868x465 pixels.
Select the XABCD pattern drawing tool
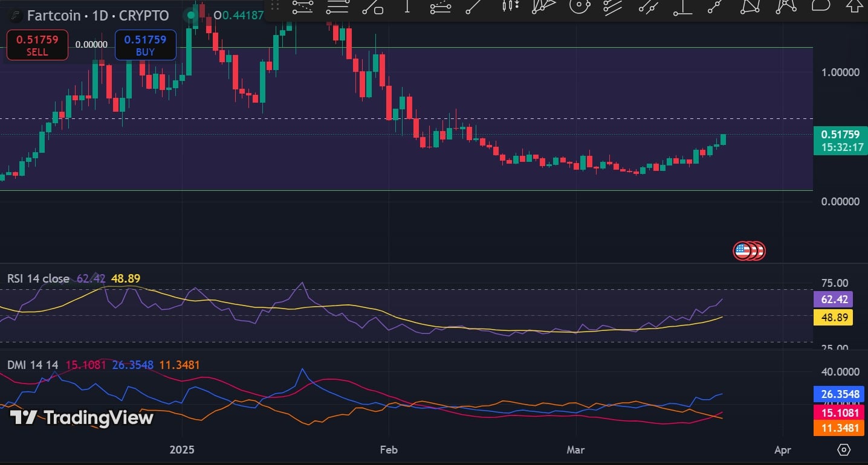tap(786, 6)
